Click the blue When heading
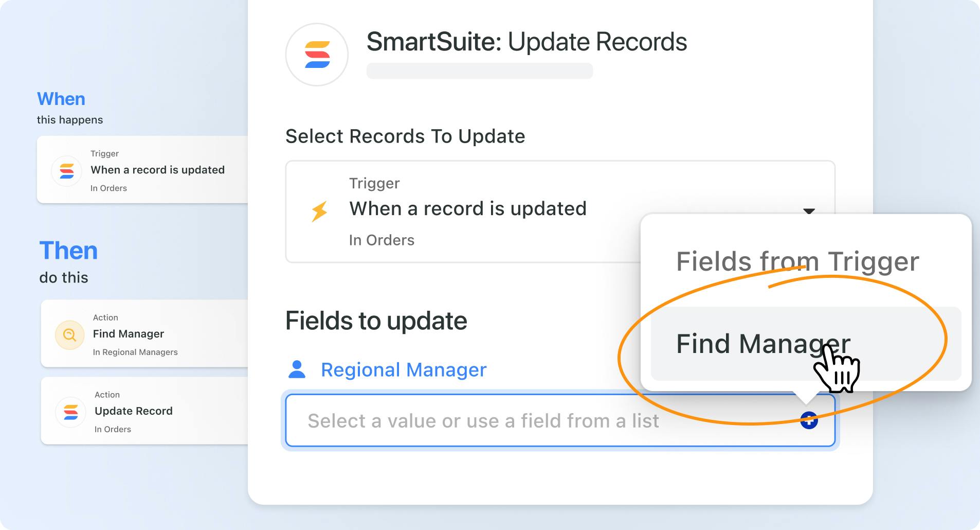 61,99
